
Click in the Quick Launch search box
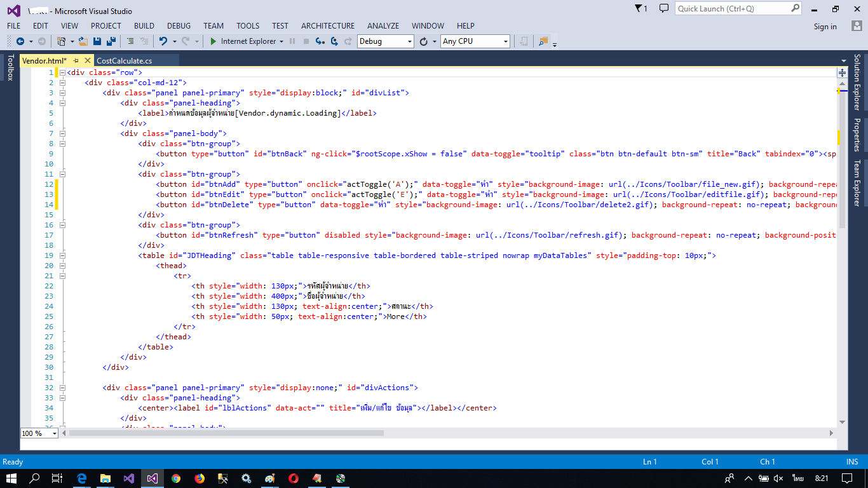(x=732, y=9)
